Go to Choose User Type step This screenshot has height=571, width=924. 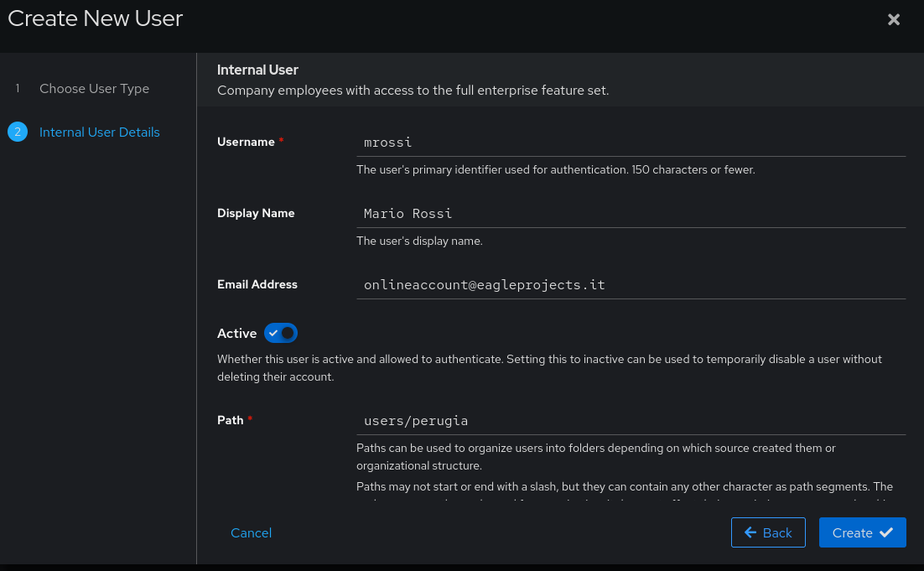tap(94, 88)
